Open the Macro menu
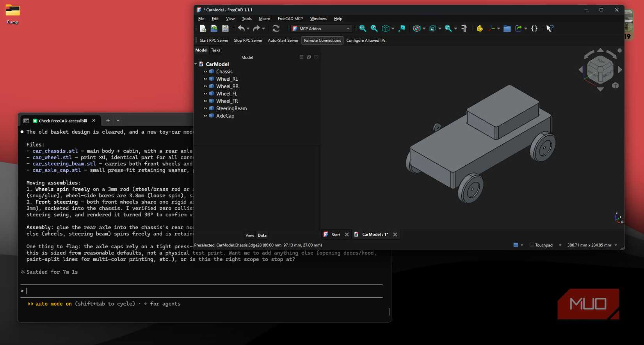Image resolution: width=644 pixels, height=345 pixels. 264,19
